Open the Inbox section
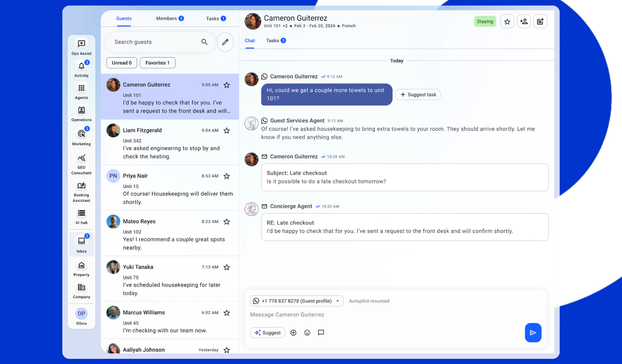The image size is (622, 364). pyautogui.click(x=81, y=244)
